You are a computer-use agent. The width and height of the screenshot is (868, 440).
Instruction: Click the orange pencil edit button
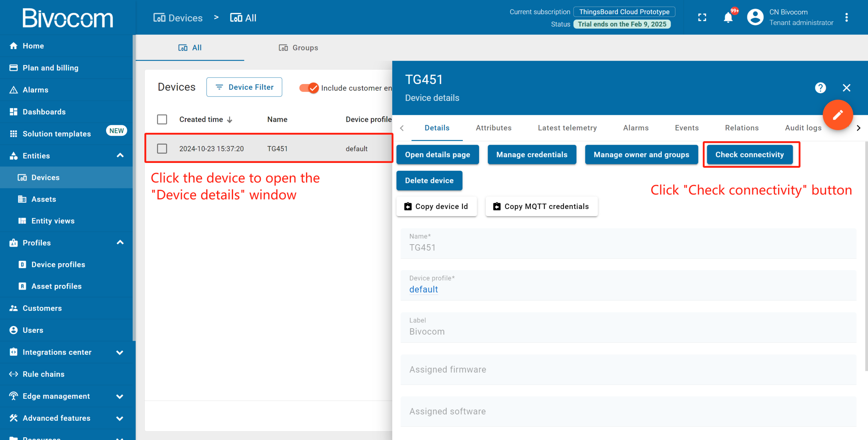coord(837,115)
